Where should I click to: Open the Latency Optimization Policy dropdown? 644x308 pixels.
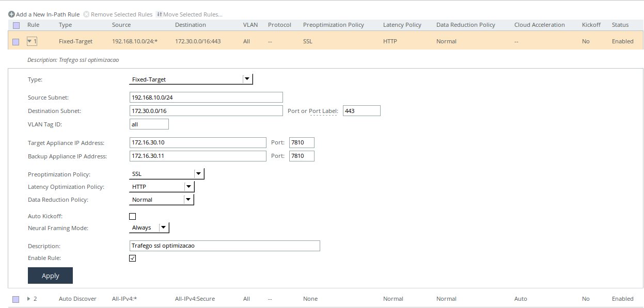(x=161, y=187)
